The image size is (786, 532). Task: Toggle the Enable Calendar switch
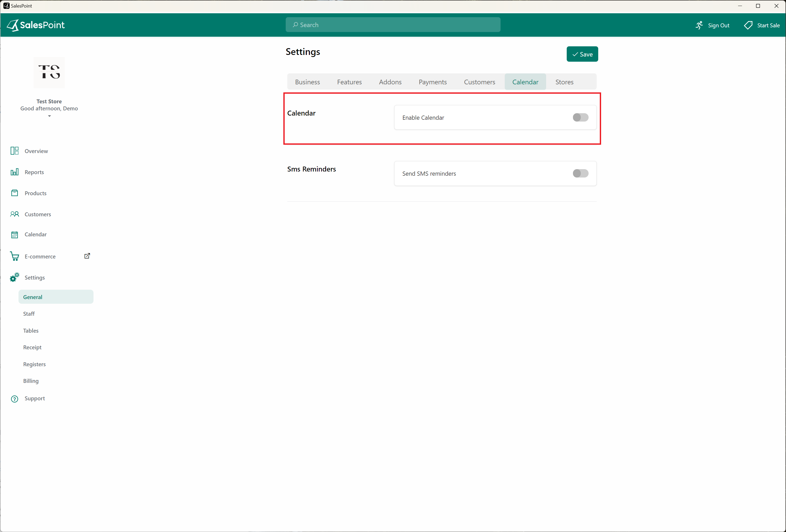coord(581,117)
